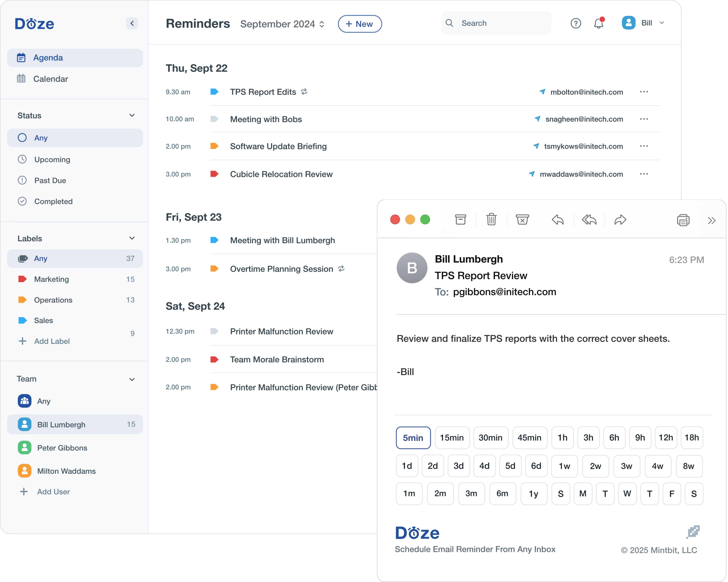Open the notifications bell

pyautogui.click(x=599, y=23)
